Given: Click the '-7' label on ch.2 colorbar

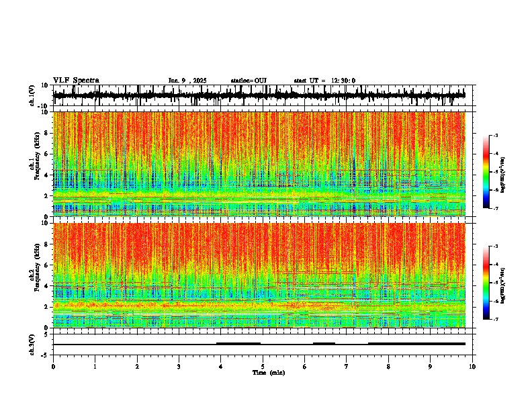Looking at the screenshot, I should tap(495, 319).
